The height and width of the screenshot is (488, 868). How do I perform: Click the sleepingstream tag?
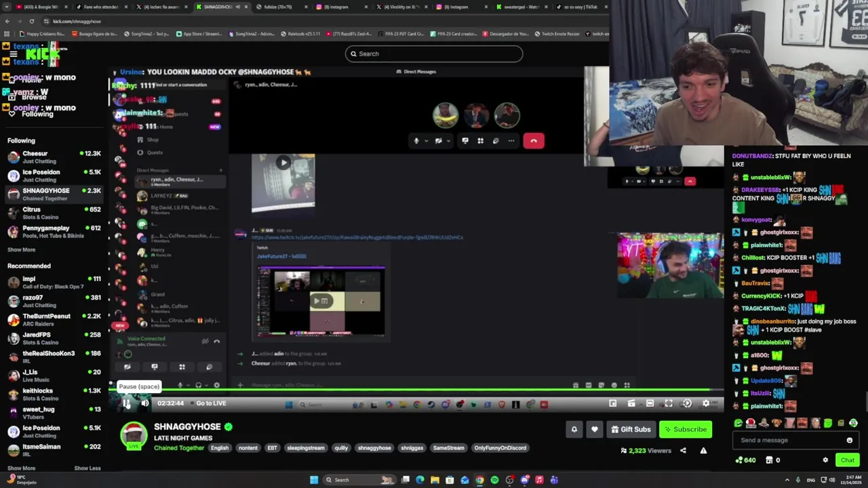click(306, 448)
